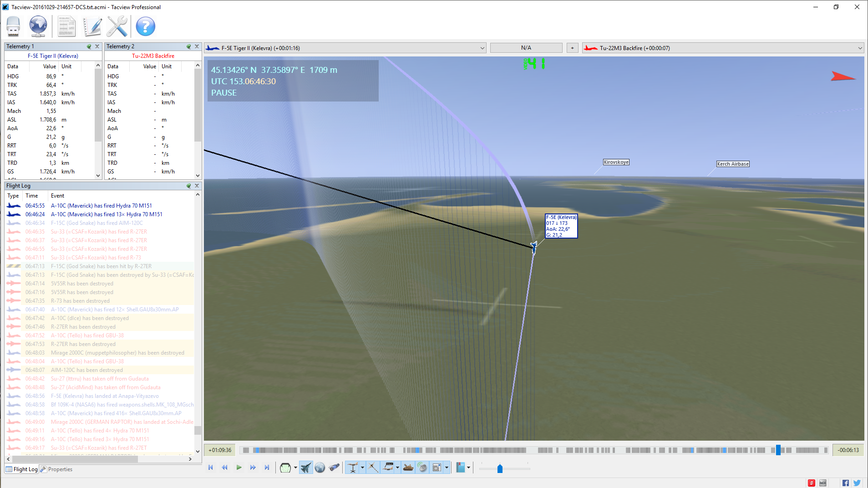Open the notepad with pen editor icon

coord(92,26)
